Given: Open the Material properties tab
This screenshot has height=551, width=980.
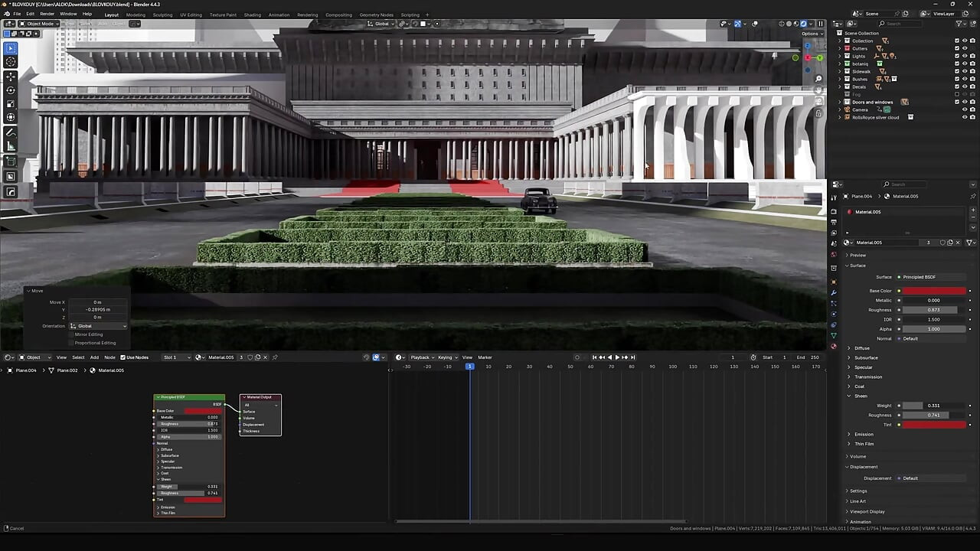Looking at the screenshot, I should (834, 346).
